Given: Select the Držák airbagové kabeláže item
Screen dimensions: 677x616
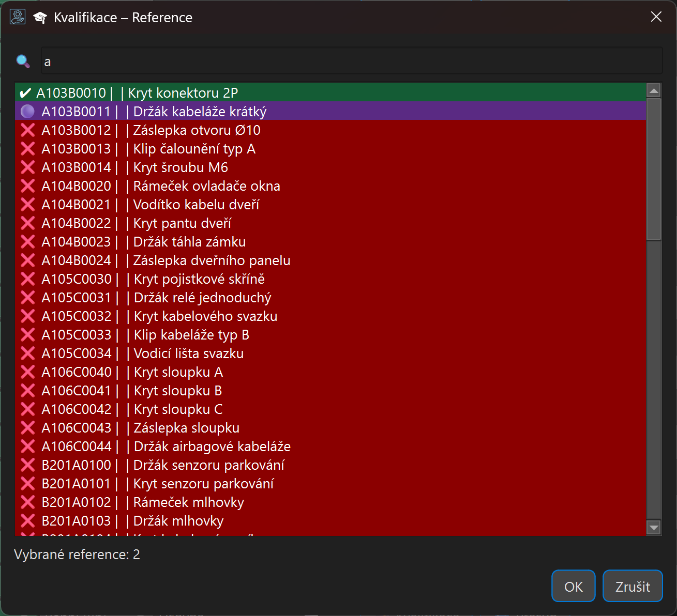Looking at the screenshot, I should (212, 446).
